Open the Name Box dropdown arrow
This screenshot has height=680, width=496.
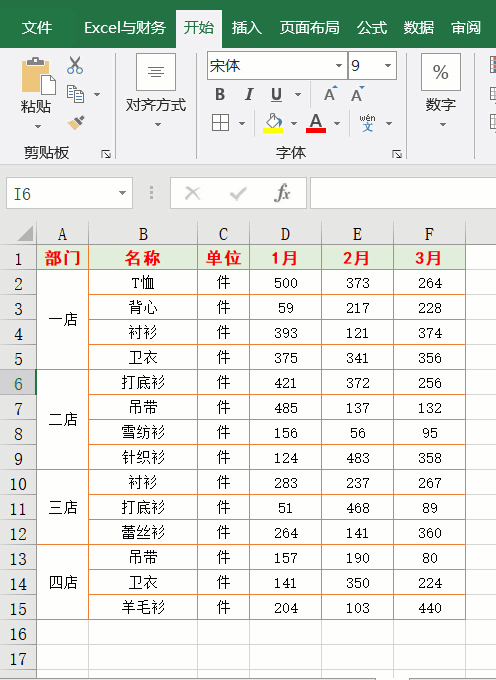pos(122,193)
